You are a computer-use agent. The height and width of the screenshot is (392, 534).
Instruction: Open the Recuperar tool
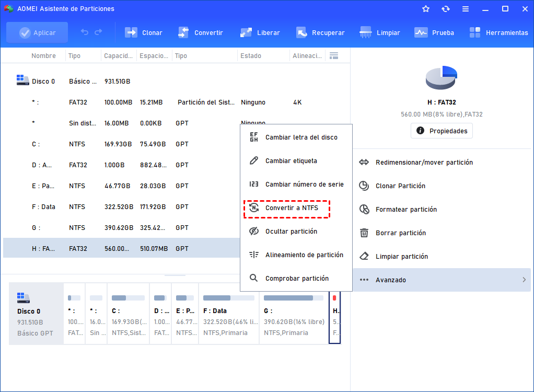pyautogui.click(x=320, y=32)
